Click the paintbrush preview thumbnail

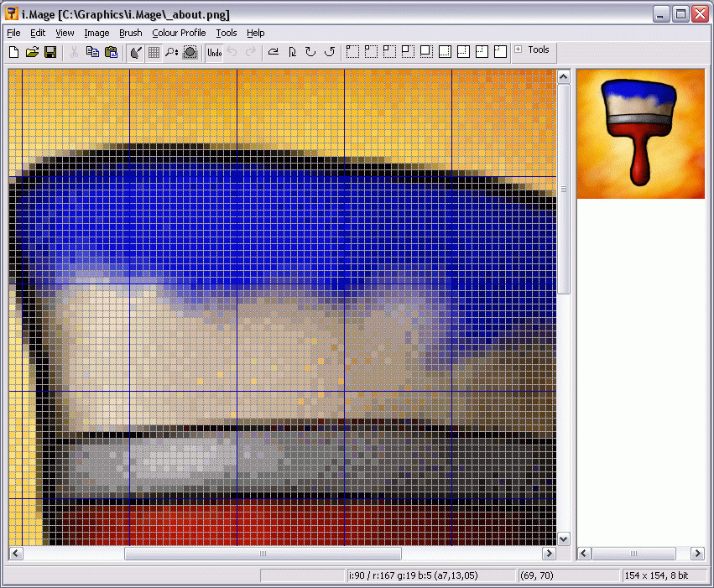[641, 134]
